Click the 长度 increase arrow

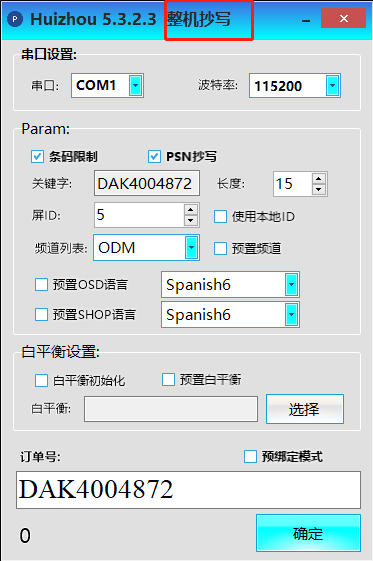tap(318, 179)
